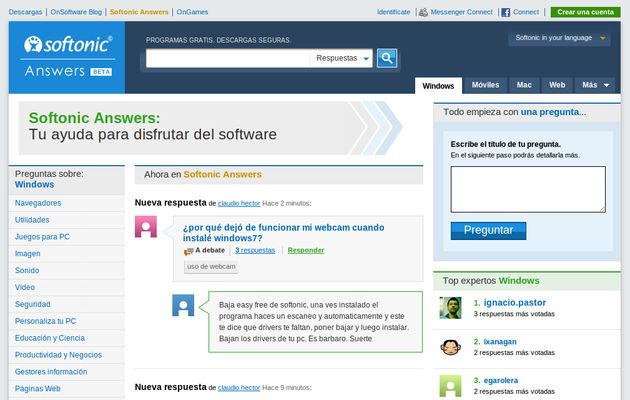Click Connect text beside Facebook icon

(526, 12)
